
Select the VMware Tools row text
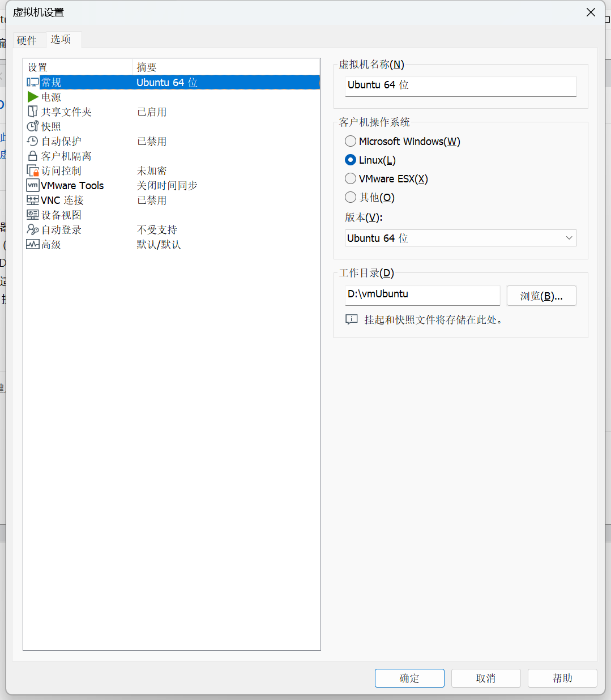pos(72,186)
